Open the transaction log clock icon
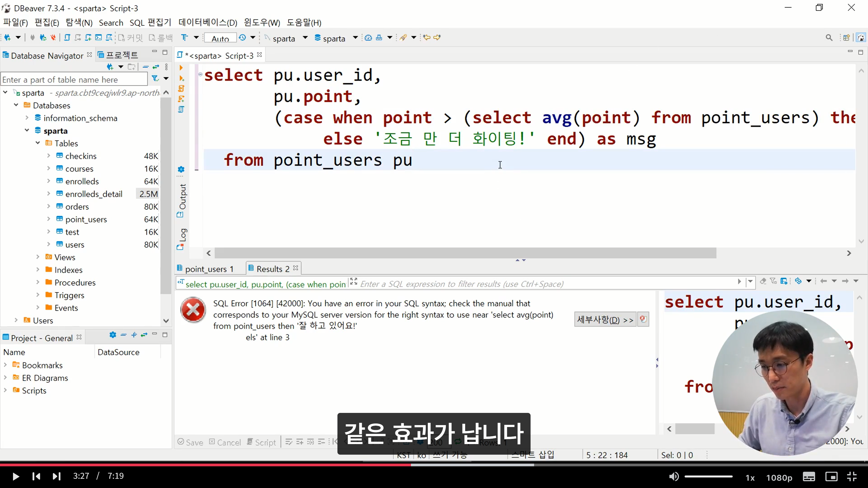The height and width of the screenshot is (488, 868). (x=242, y=37)
